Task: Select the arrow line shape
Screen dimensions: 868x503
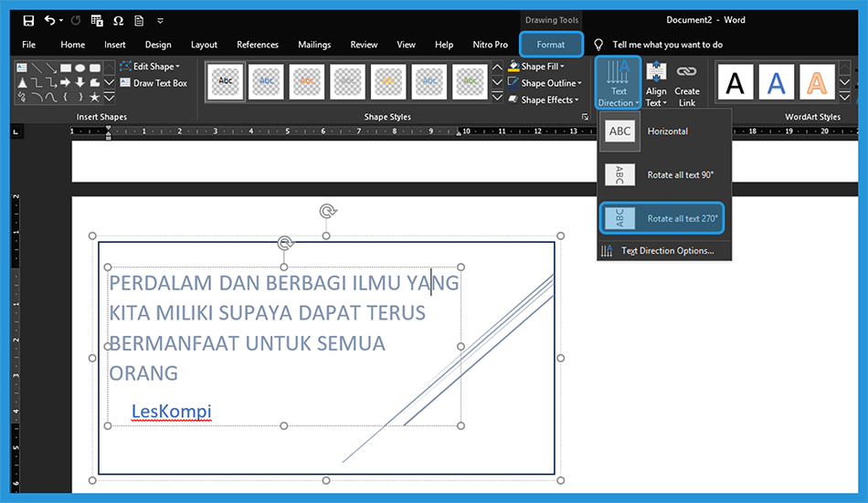Action: 51,68
